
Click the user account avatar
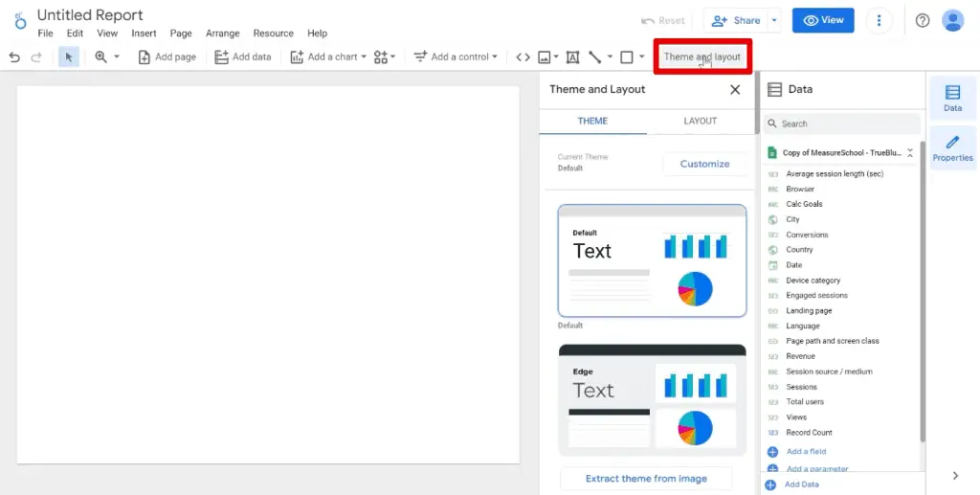tap(952, 21)
